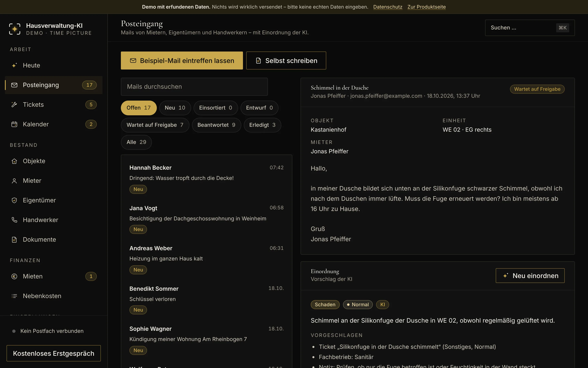Click the 17 badge on Posteingang
The width and height of the screenshot is (588, 368).
pyautogui.click(x=89, y=85)
